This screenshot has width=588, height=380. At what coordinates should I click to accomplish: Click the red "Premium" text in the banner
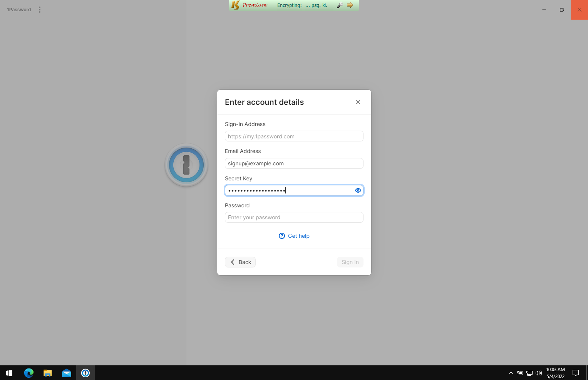point(255,5)
